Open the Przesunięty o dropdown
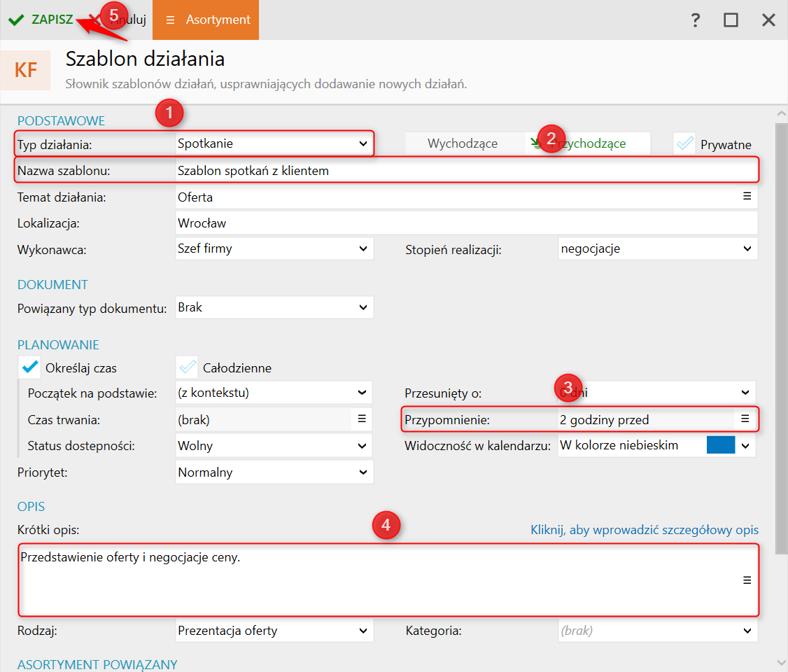 point(656,393)
